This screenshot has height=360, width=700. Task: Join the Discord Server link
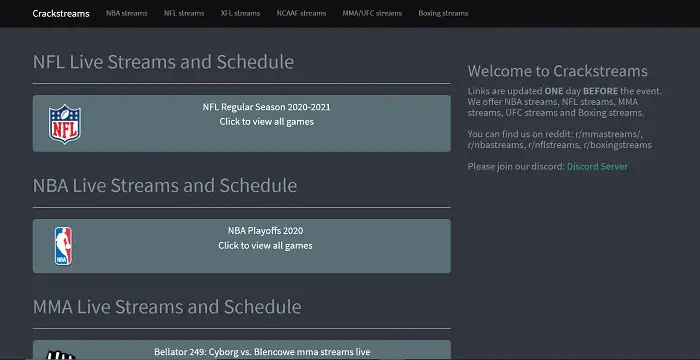click(x=597, y=167)
